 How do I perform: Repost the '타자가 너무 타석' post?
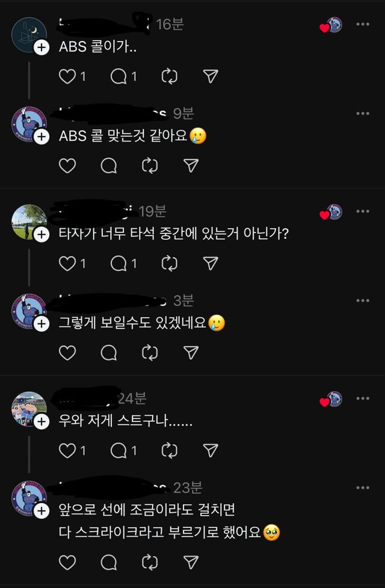tap(170, 263)
